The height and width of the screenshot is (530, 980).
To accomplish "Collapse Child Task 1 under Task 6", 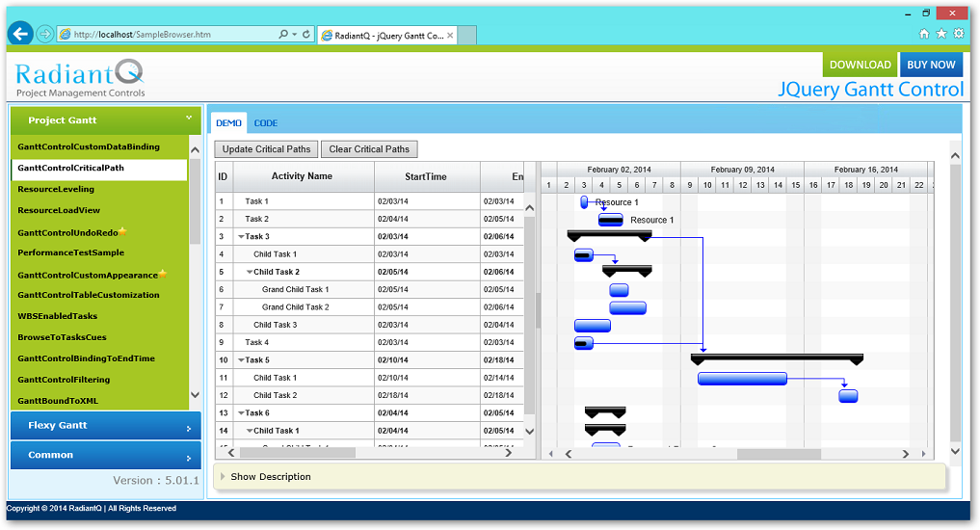I will (250, 431).
